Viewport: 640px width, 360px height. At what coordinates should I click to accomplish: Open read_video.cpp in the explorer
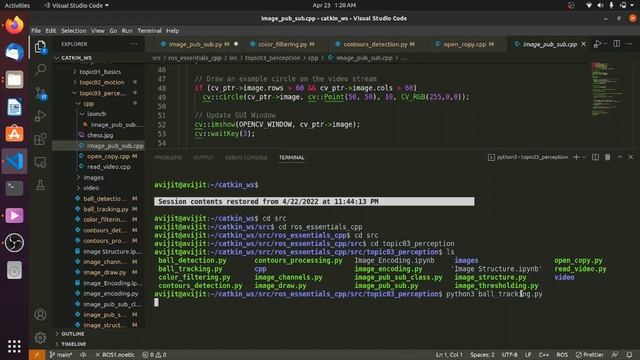click(108, 167)
